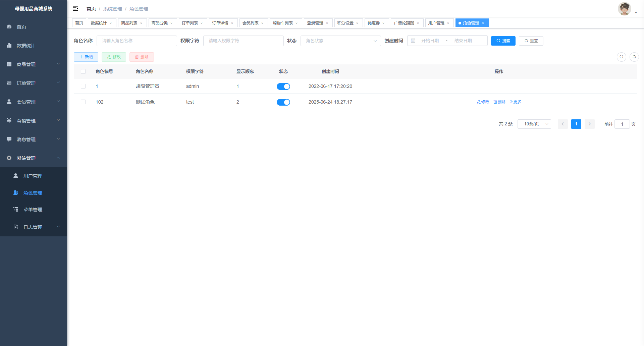Toggle status switch for 超级管理员 role
The height and width of the screenshot is (346, 644).
click(x=283, y=86)
